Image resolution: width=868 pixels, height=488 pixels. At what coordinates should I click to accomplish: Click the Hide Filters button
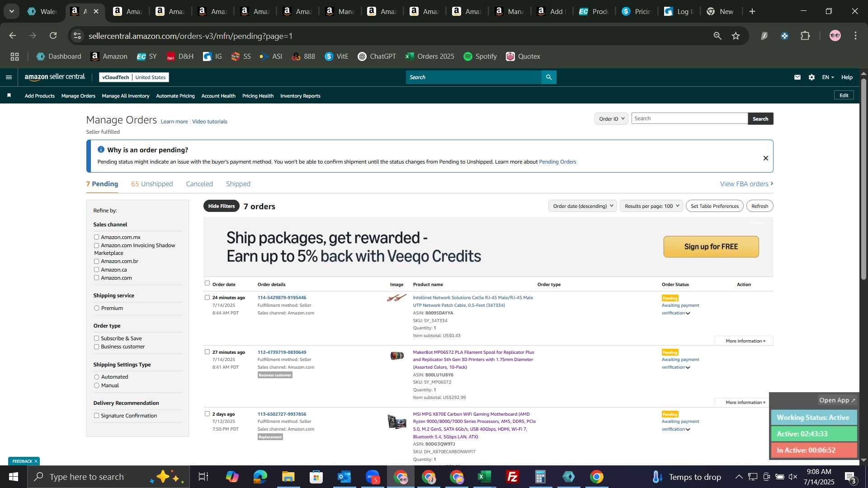[222, 206]
